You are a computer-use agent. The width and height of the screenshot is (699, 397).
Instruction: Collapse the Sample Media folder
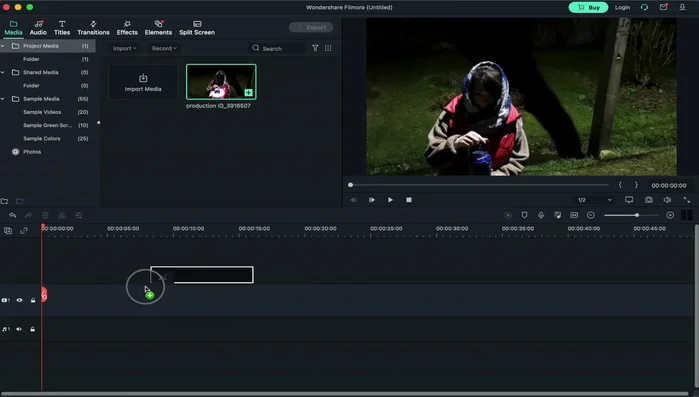point(3,99)
